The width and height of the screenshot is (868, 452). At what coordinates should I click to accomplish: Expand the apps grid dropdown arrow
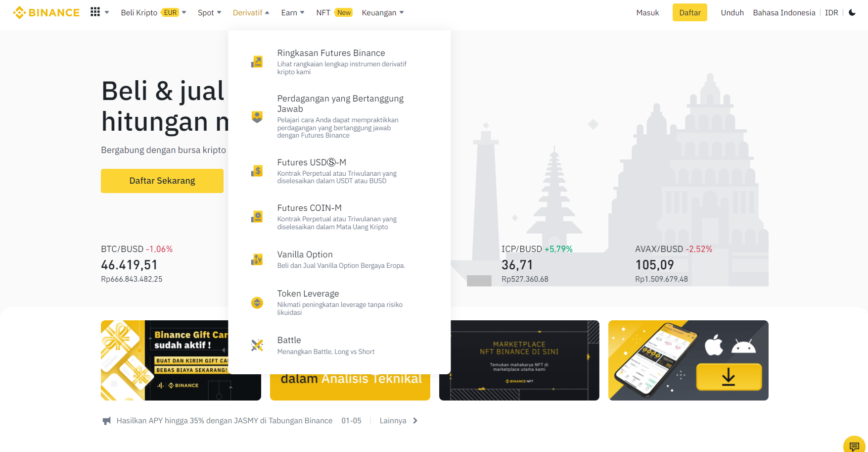click(x=107, y=12)
